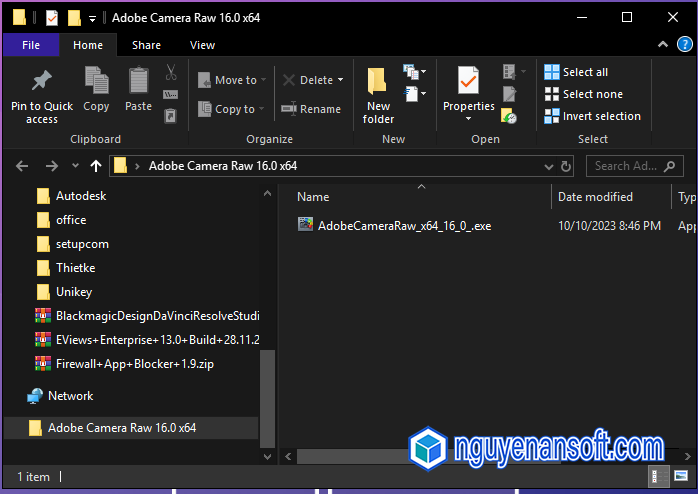Click the navigation pane scroll down arrow
The height and width of the screenshot is (494, 698).
point(267,457)
